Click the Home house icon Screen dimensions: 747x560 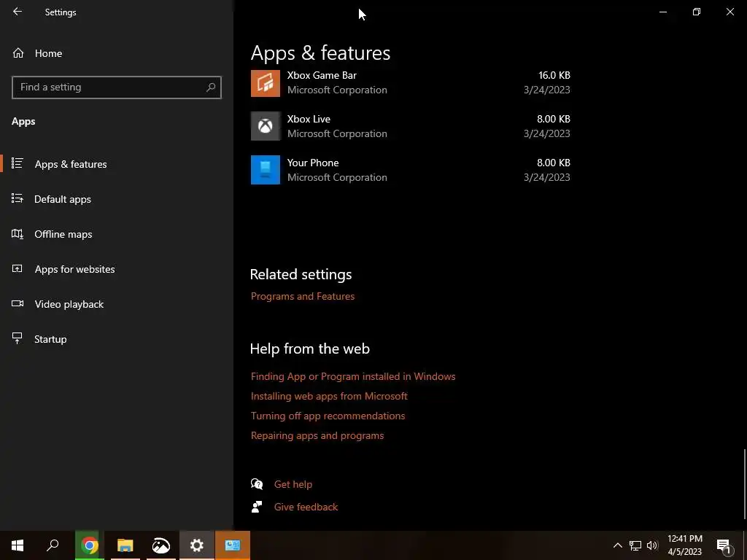[x=18, y=52]
